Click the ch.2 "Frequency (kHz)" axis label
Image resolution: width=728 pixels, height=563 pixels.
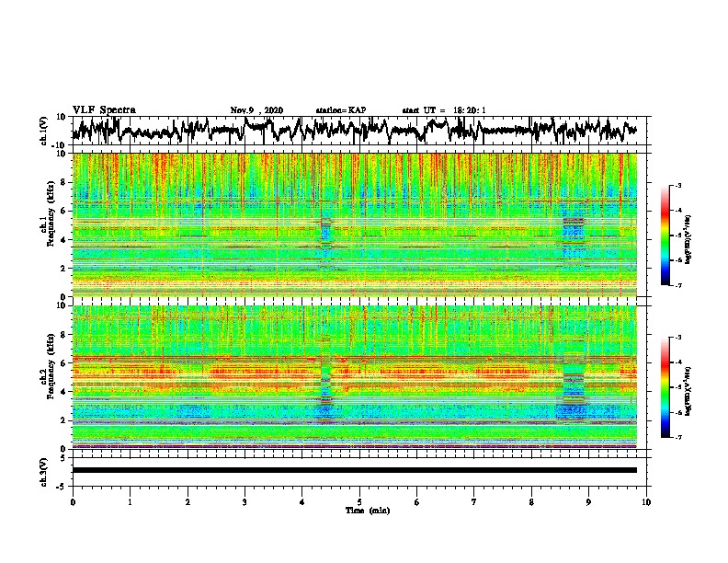(51, 366)
